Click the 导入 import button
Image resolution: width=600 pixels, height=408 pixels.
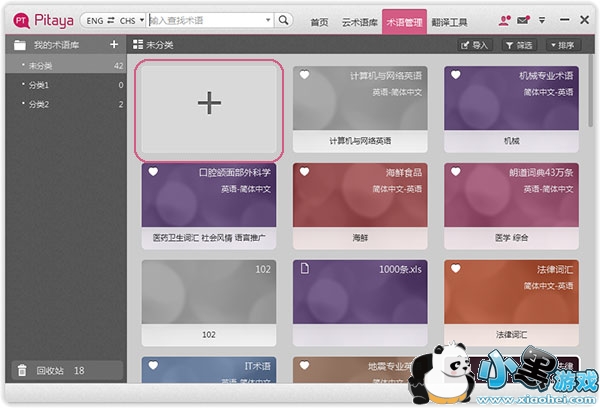pos(475,45)
